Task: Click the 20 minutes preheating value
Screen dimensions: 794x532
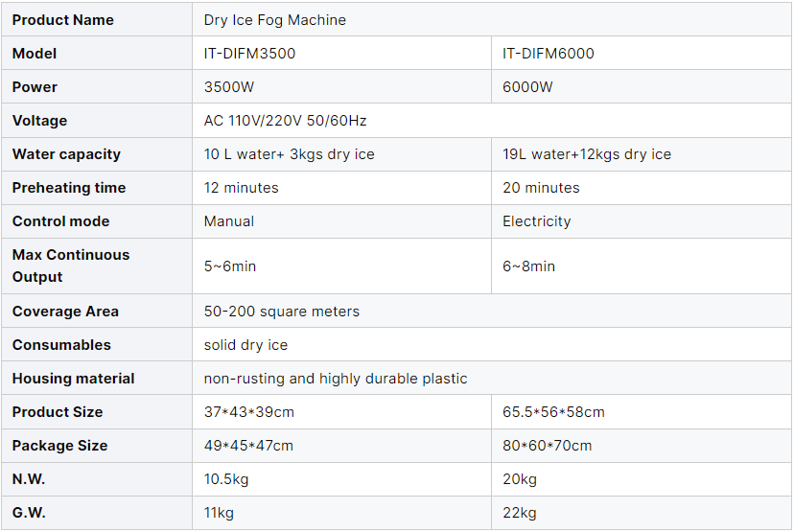Action: tap(541, 188)
